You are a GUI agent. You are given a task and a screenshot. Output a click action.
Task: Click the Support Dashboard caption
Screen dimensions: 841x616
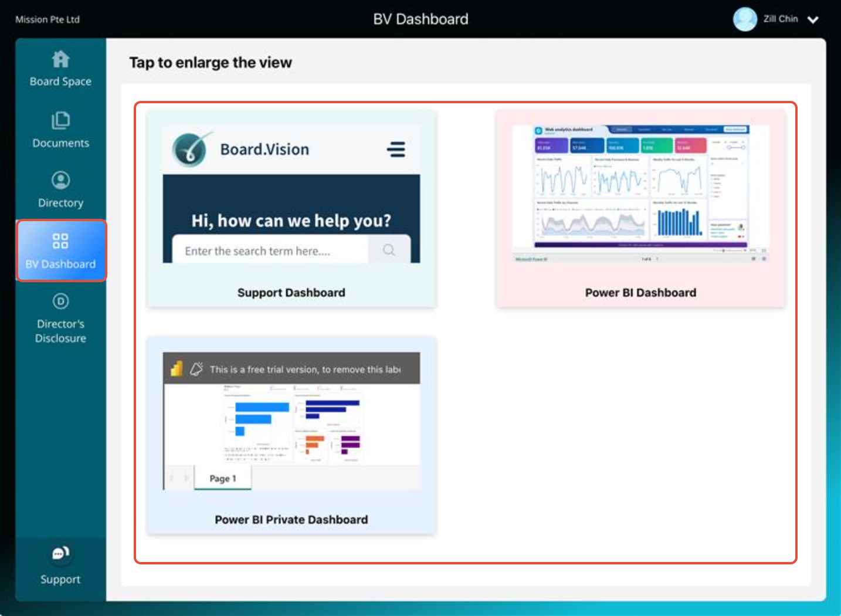pyautogui.click(x=291, y=293)
